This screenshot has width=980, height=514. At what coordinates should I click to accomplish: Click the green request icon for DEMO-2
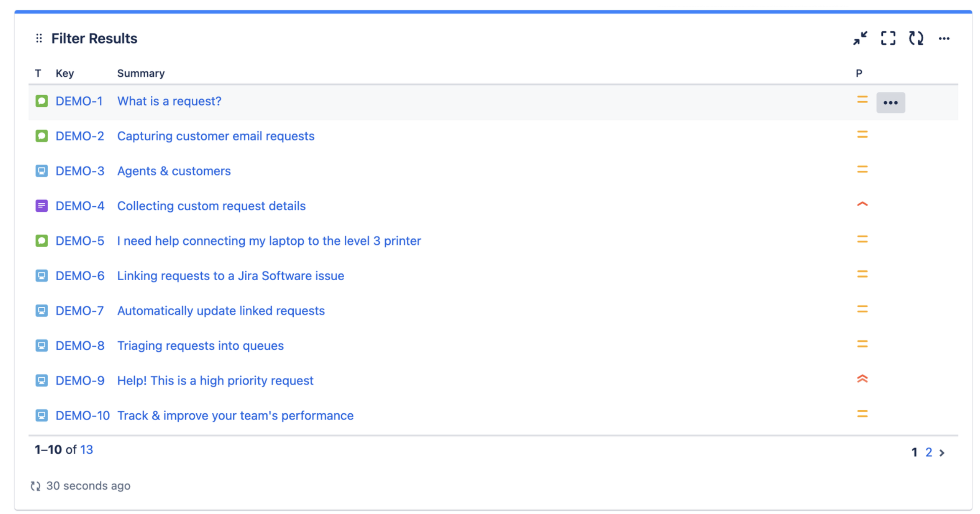coord(42,136)
